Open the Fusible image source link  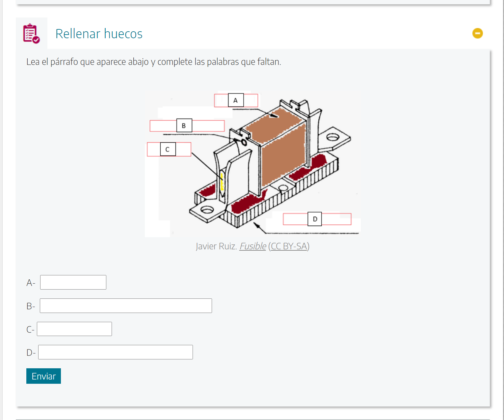click(x=252, y=246)
